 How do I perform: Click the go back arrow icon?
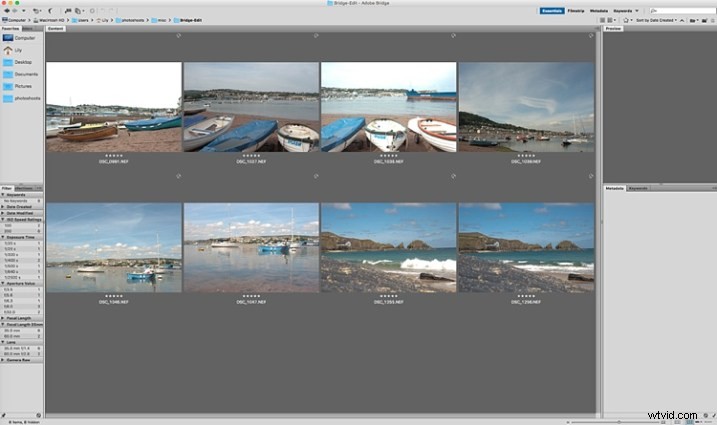(7, 11)
